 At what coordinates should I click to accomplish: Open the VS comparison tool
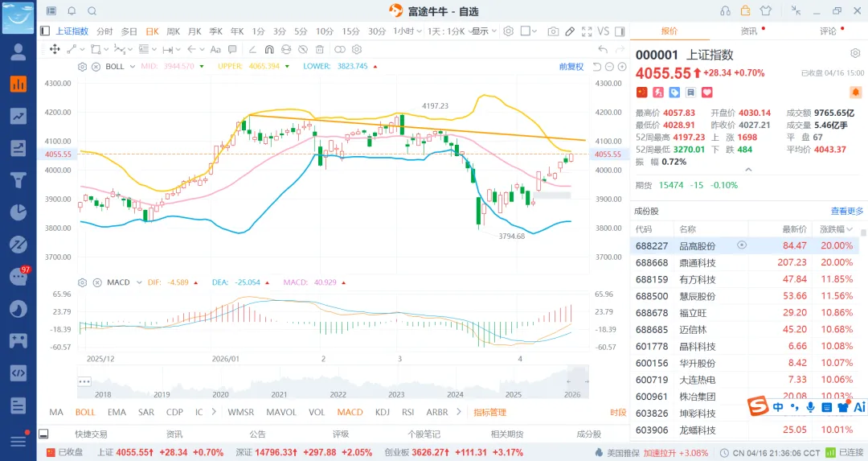603,31
